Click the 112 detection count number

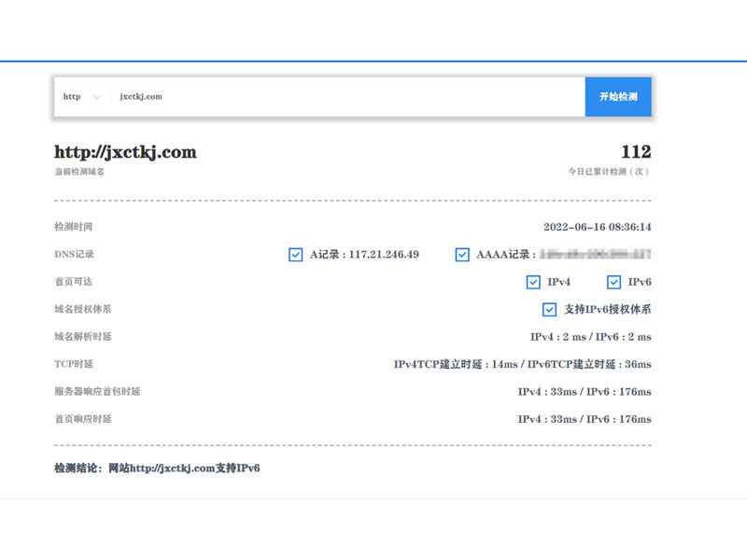[636, 152]
